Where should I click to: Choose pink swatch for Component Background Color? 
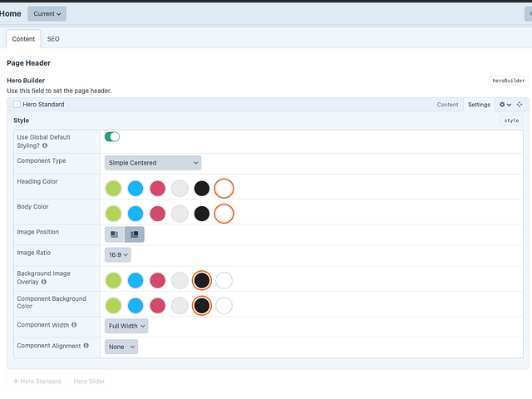pyautogui.click(x=157, y=306)
